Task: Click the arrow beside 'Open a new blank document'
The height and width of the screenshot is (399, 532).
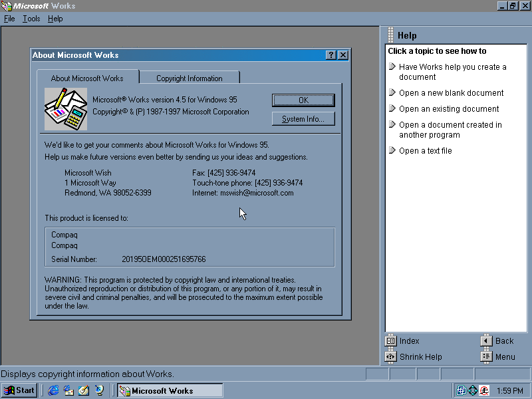Action: point(392,92)
